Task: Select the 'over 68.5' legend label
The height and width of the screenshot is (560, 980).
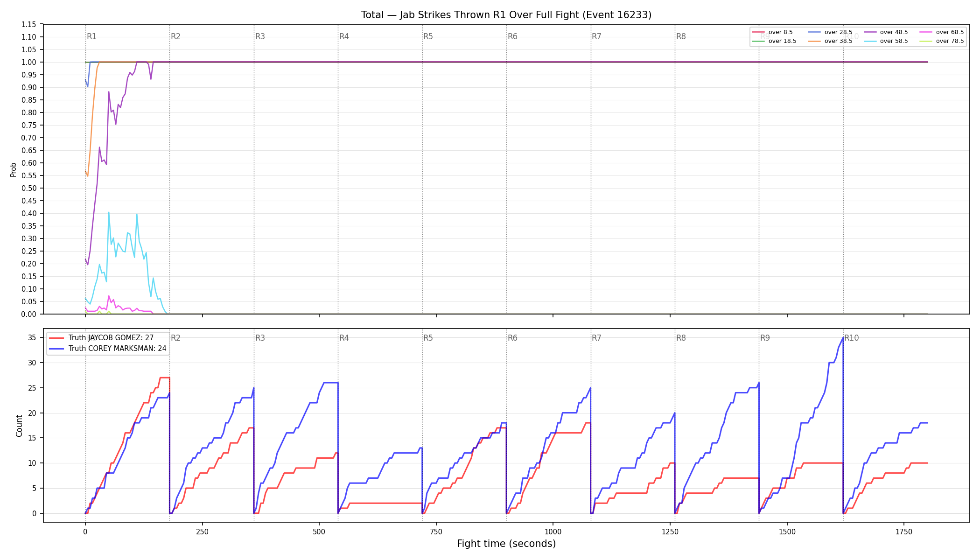Action: (950, 32)
